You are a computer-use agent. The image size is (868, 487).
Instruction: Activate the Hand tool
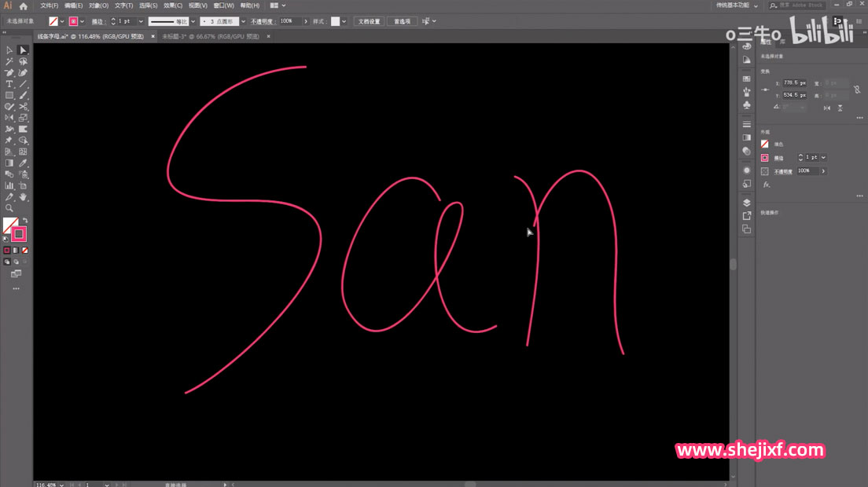[x=24, y=196]
